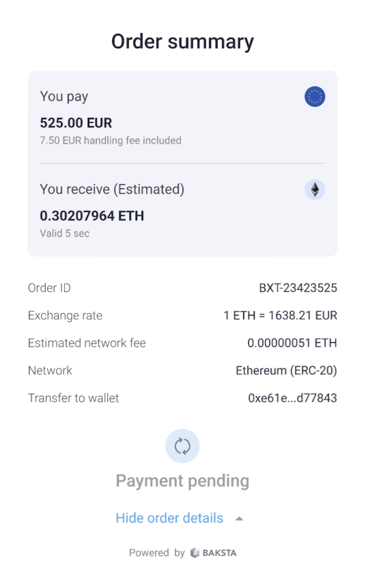Viewport: 366px width, 588px height.
Task: Click the Ethereum (ERC-20) network value
Action: [x=286, y=370]
